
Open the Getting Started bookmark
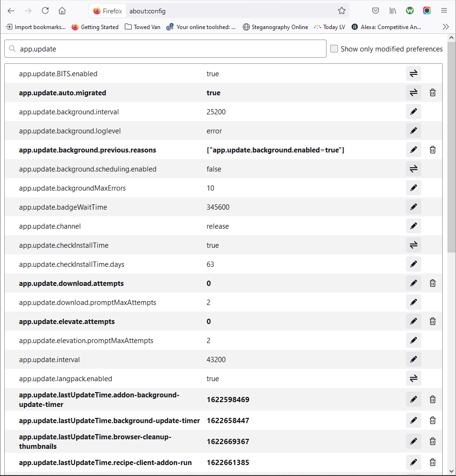pos(95,27)
